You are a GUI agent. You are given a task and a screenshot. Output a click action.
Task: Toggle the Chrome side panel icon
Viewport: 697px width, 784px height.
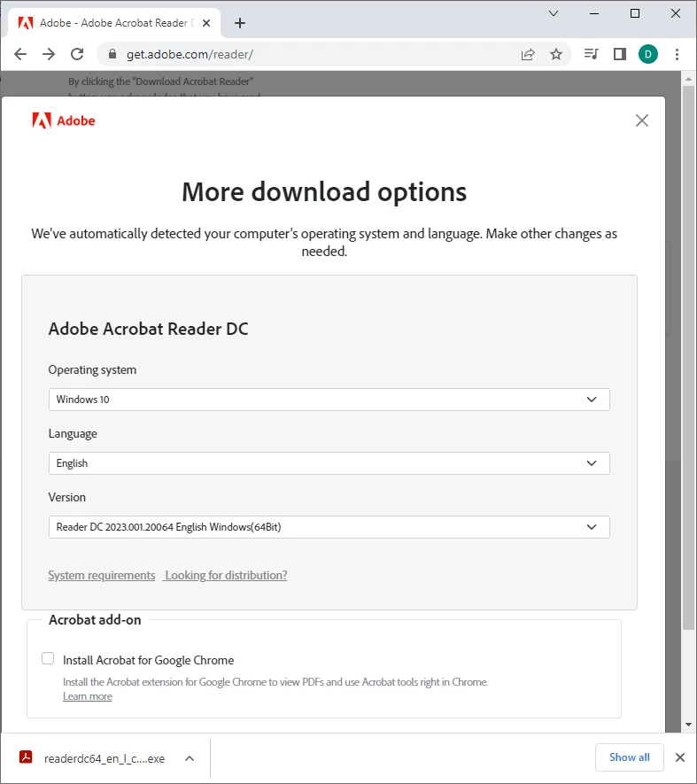[x=619, y=54]
